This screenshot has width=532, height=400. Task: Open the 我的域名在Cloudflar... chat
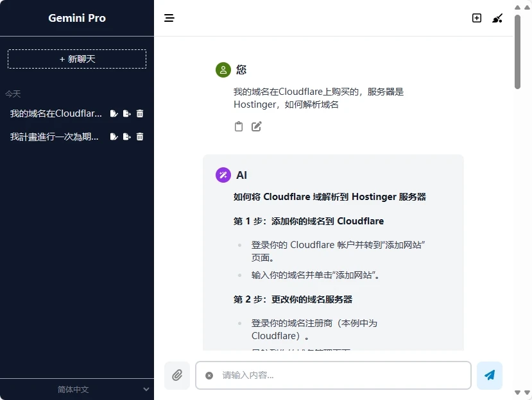pos(56,113)
